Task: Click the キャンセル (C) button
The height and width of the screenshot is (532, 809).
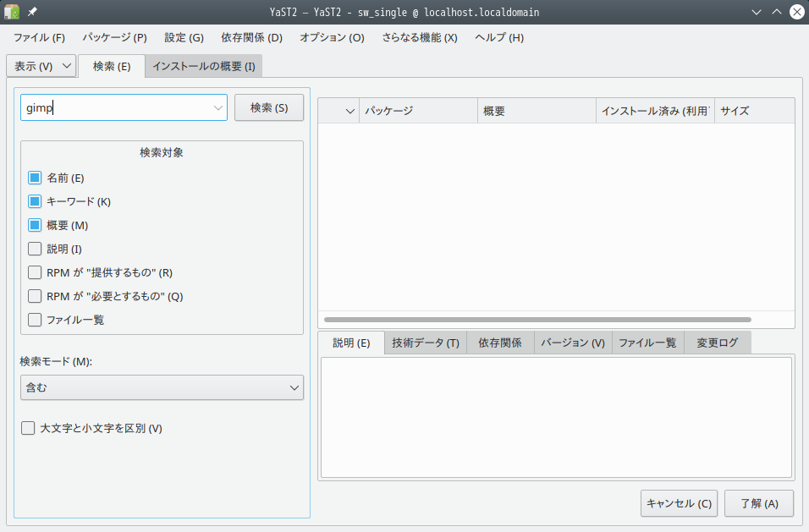Action: (679, 503)
